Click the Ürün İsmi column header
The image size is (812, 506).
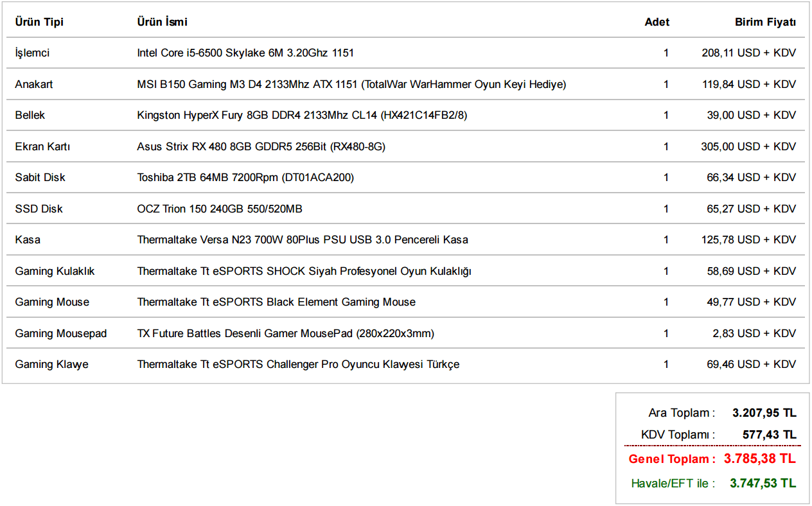pos(162,22)
